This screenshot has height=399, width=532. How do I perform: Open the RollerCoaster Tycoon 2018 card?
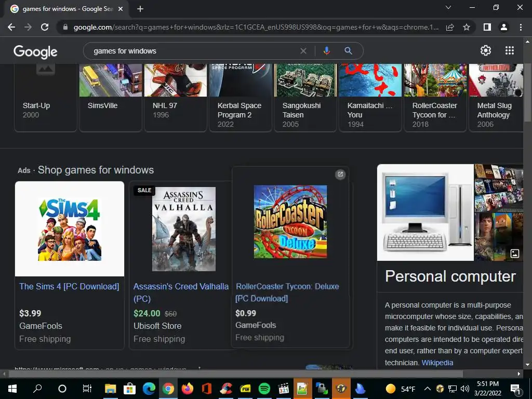(435, 98)
